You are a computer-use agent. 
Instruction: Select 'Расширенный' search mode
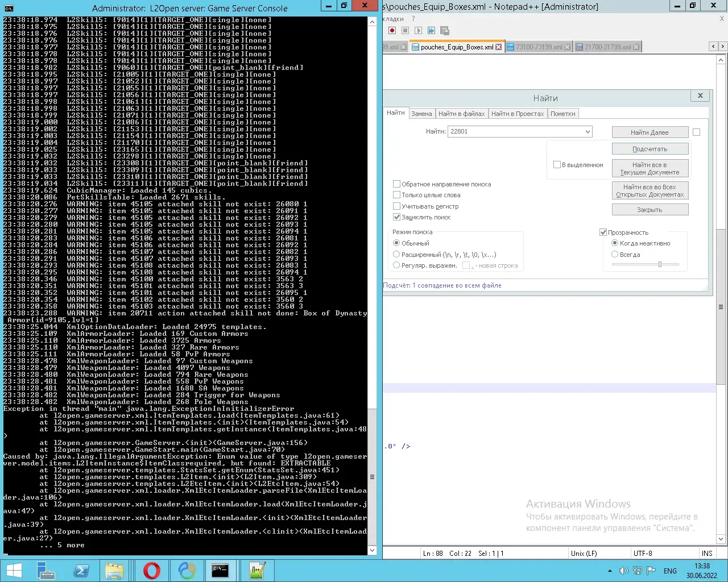tap(396, 255)
